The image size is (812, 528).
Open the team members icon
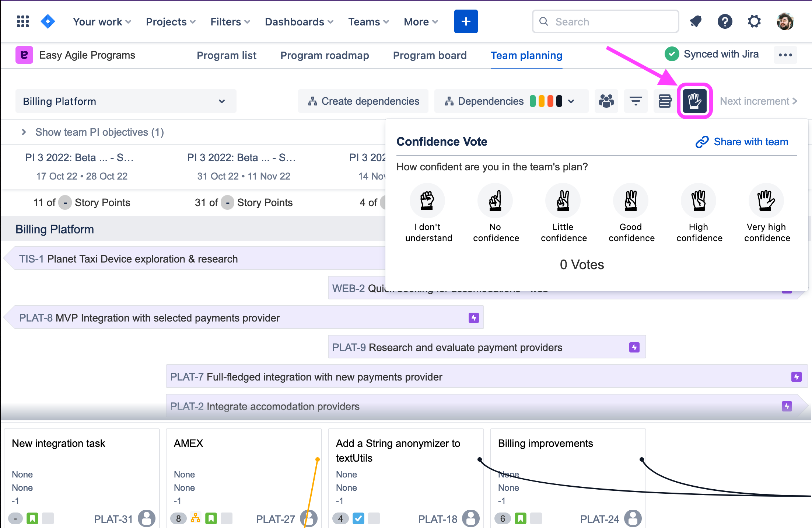tap(606, 101)
